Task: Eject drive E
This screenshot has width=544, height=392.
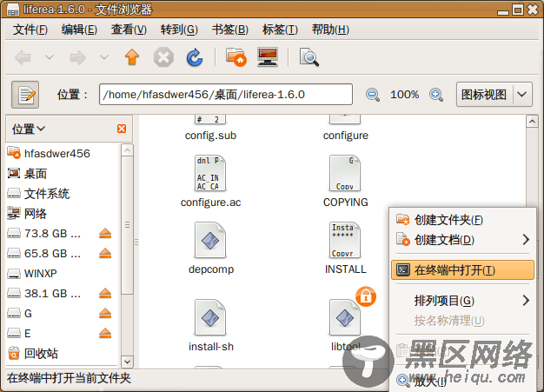Action: coord(105,334)
